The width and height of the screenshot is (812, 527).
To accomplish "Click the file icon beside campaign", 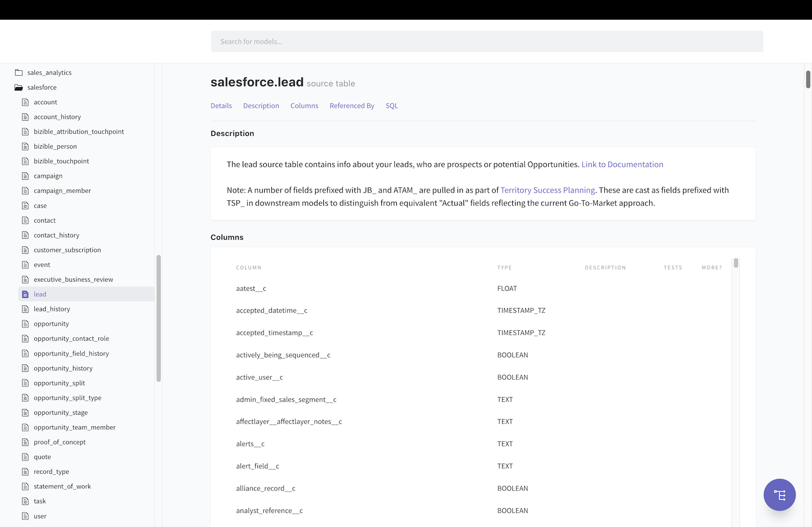I will coord(25,176).
